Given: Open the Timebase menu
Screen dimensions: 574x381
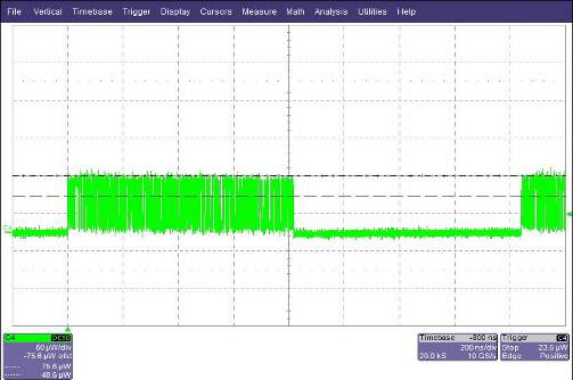Looking at the screenshot, I should (92, 12).
